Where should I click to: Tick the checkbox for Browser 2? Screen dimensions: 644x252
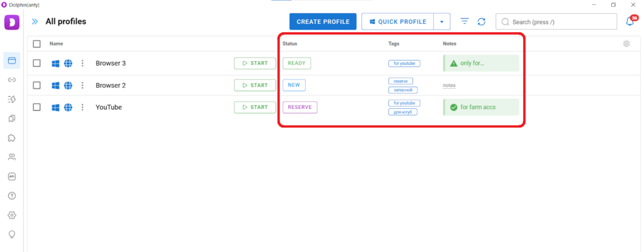[x=36, y=85]
